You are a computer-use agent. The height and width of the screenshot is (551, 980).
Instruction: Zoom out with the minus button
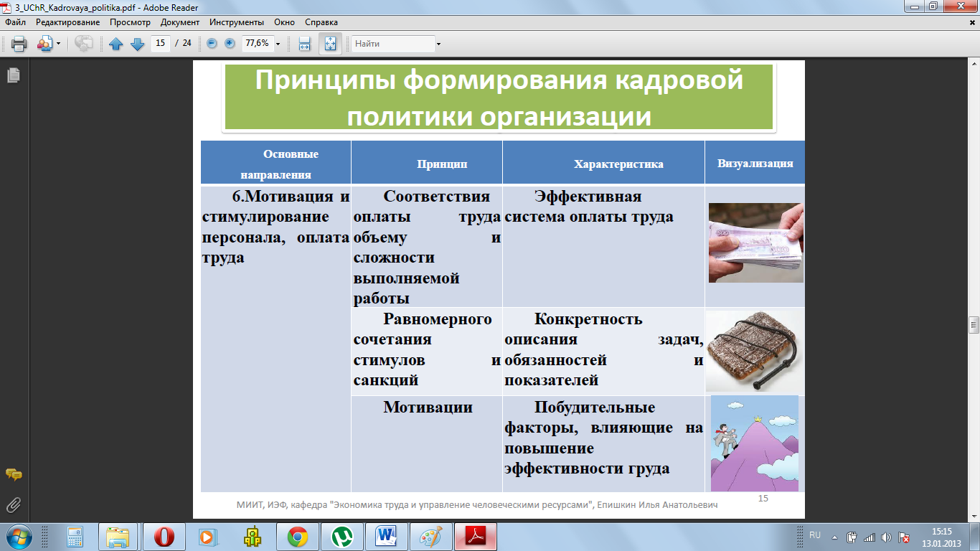(212, 43)
